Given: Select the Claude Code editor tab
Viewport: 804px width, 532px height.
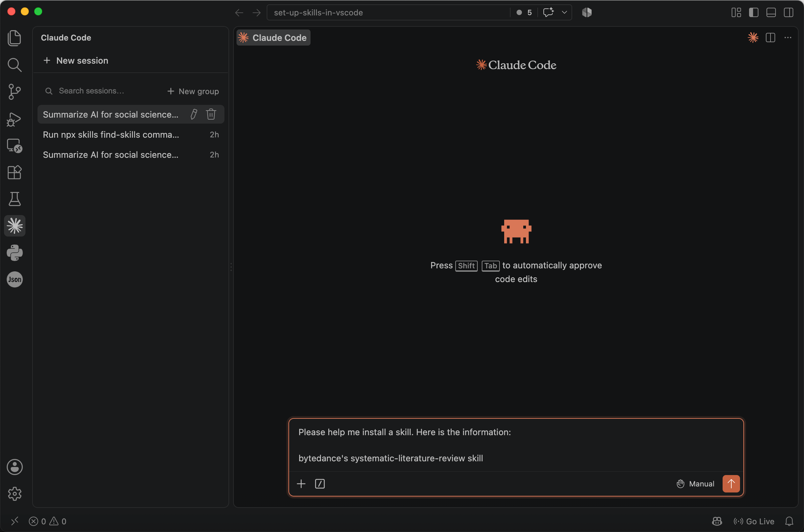Looking at the screenshot, I should pos(273,38).
